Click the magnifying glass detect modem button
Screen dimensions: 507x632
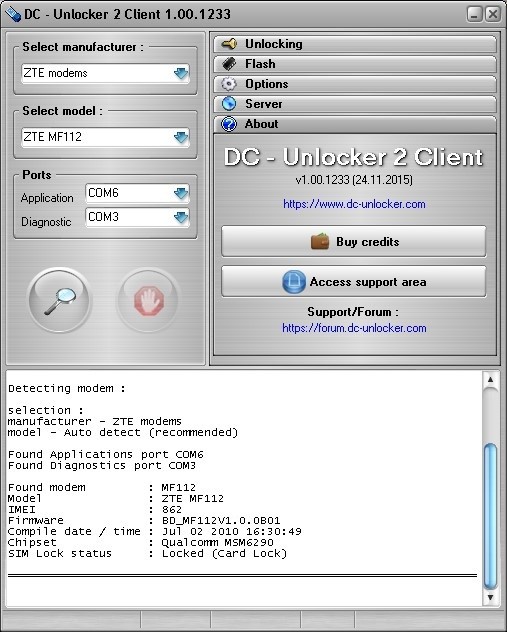pyautogui.click(x=60, y=300)
